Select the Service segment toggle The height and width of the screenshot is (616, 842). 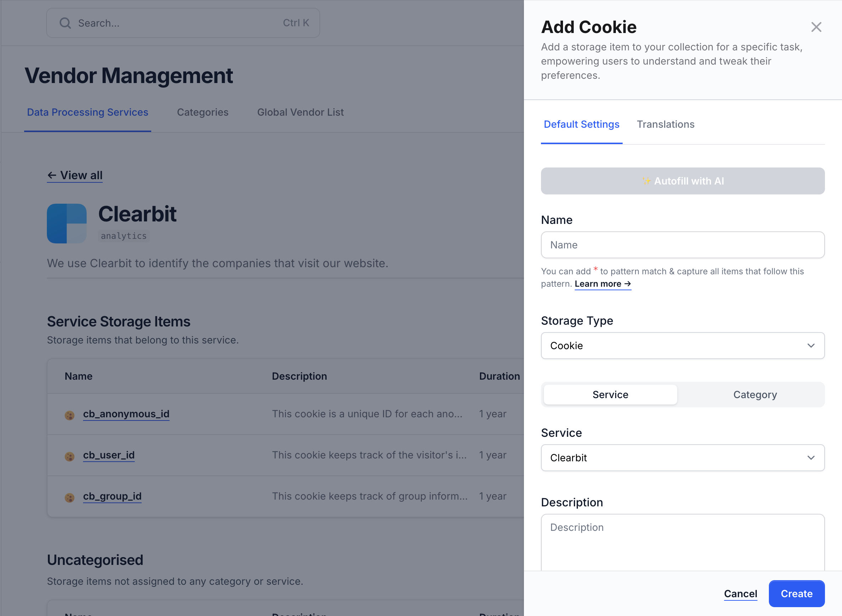(610, 395)
